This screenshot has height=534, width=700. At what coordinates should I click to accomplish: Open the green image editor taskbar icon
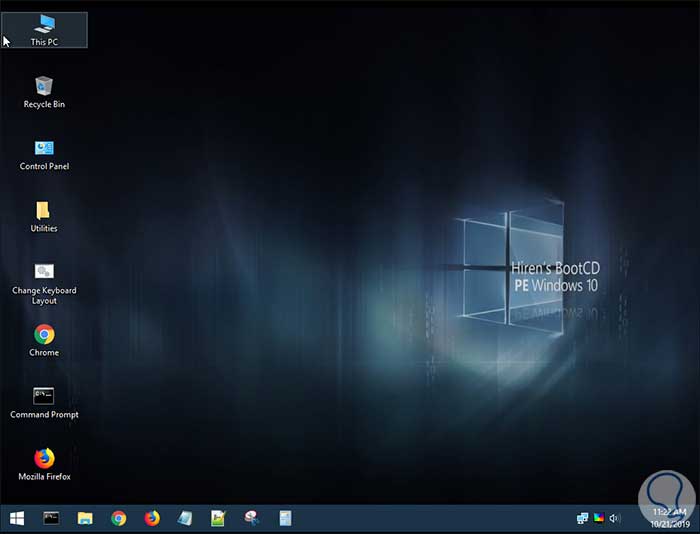218,518
